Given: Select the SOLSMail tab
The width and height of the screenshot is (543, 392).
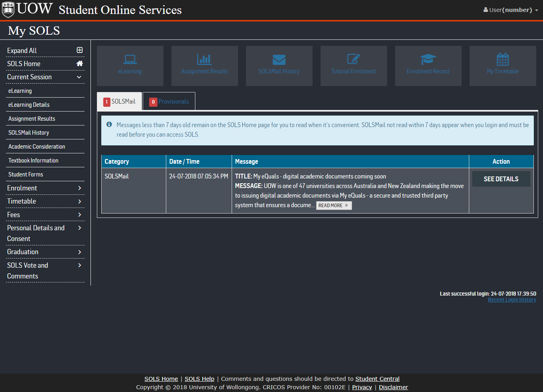Looking at the screenshot, I should click(x=119, y=101).
